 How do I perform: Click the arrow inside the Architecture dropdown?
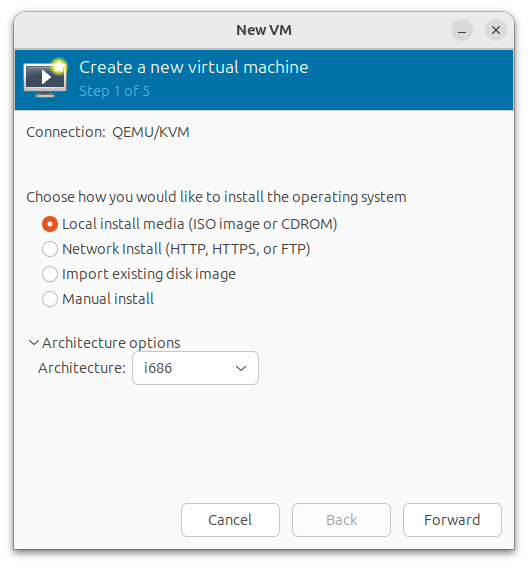tap(241, 368)
